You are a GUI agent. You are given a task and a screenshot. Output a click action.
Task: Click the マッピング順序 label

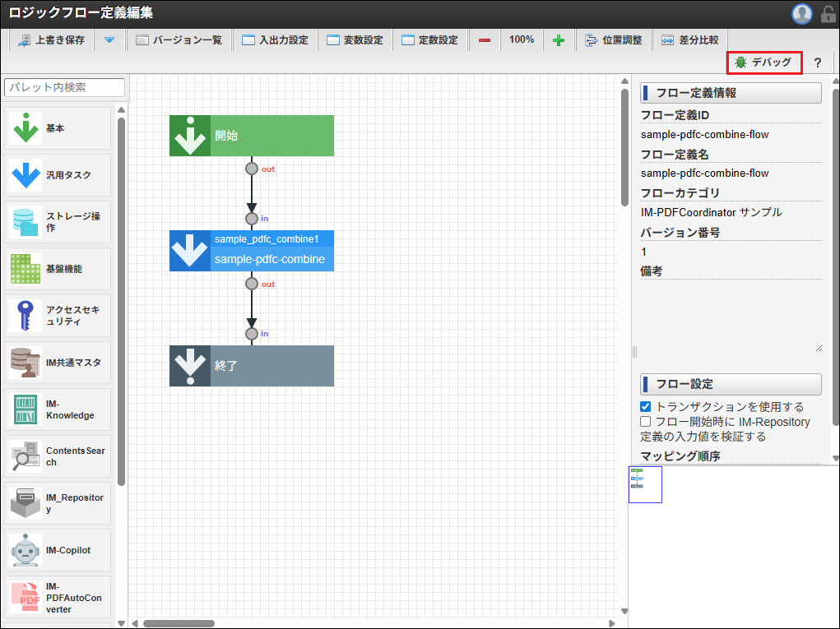680,456
